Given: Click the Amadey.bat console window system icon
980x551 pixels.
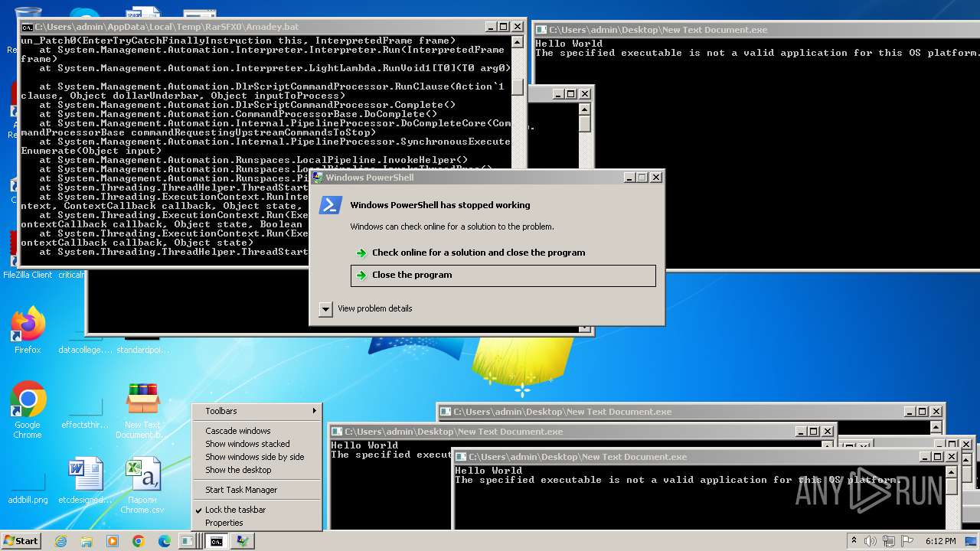Looking at the screenshot, I should [x=28, y=27].
